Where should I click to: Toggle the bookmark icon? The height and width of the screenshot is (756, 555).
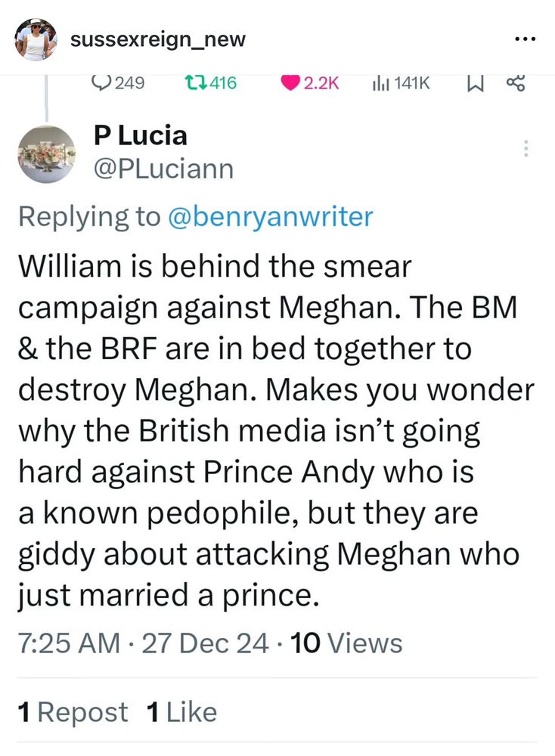475,83
